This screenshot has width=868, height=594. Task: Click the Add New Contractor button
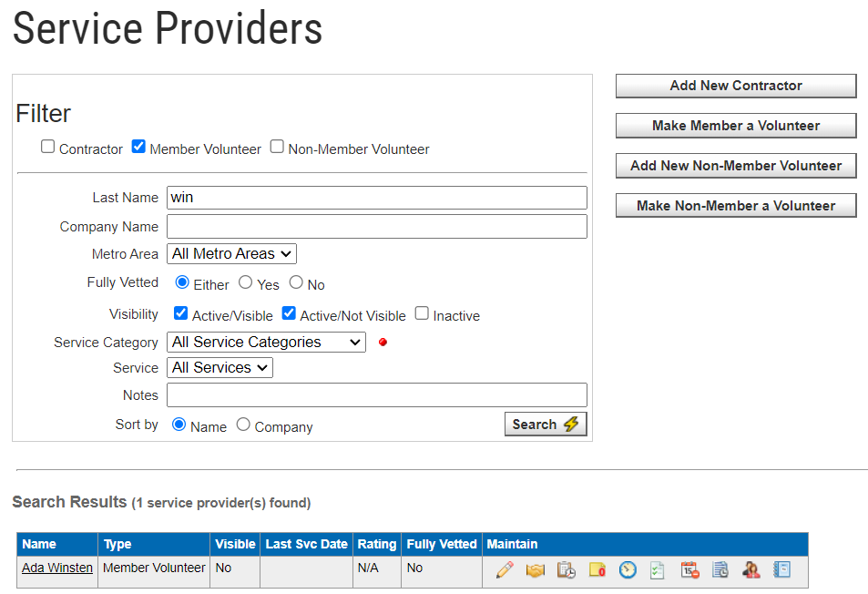pyautogui.click(x=736, y=86)
